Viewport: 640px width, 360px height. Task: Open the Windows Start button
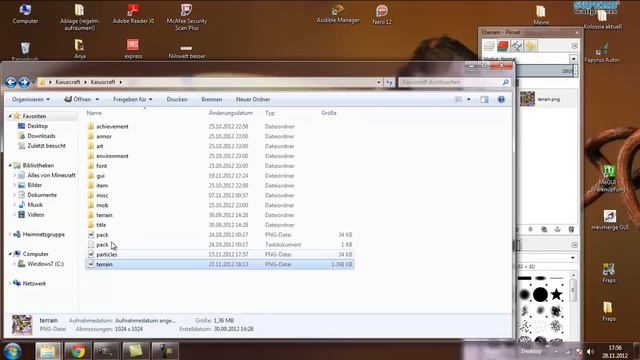[x=12, y=351]
